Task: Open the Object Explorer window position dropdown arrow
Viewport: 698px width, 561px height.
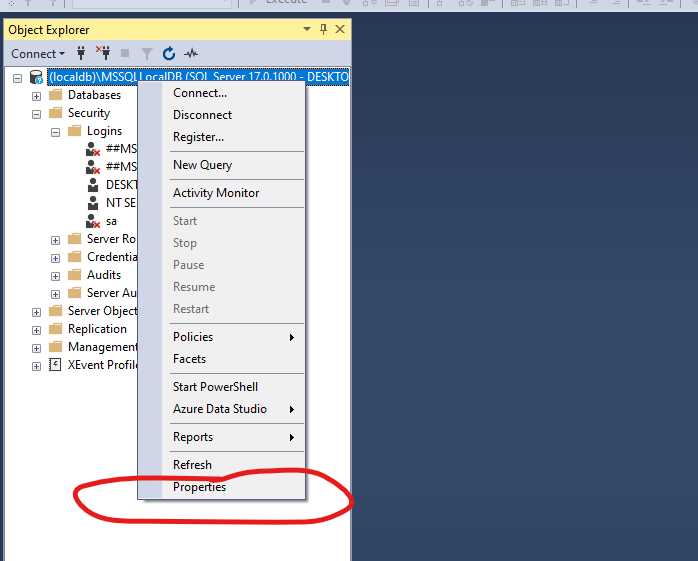Action: click(x=307, y=30)
